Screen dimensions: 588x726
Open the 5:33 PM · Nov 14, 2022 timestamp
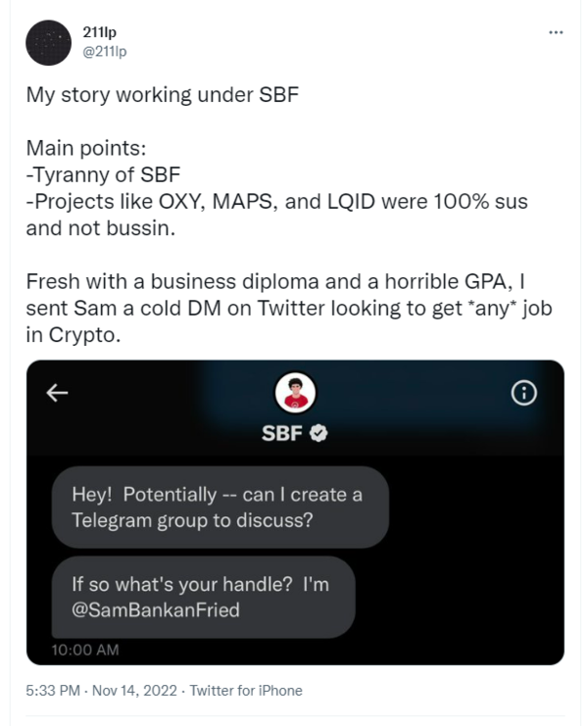pyautogui.click(x=100, y=691)
